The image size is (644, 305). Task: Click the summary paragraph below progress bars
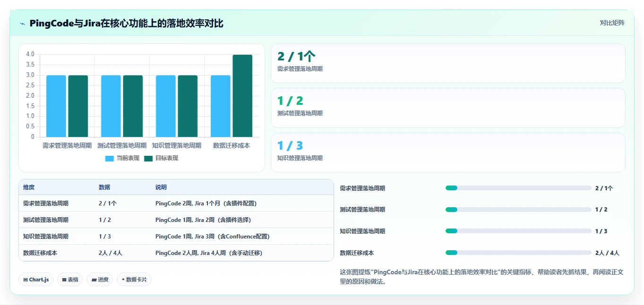click(481, 277)
